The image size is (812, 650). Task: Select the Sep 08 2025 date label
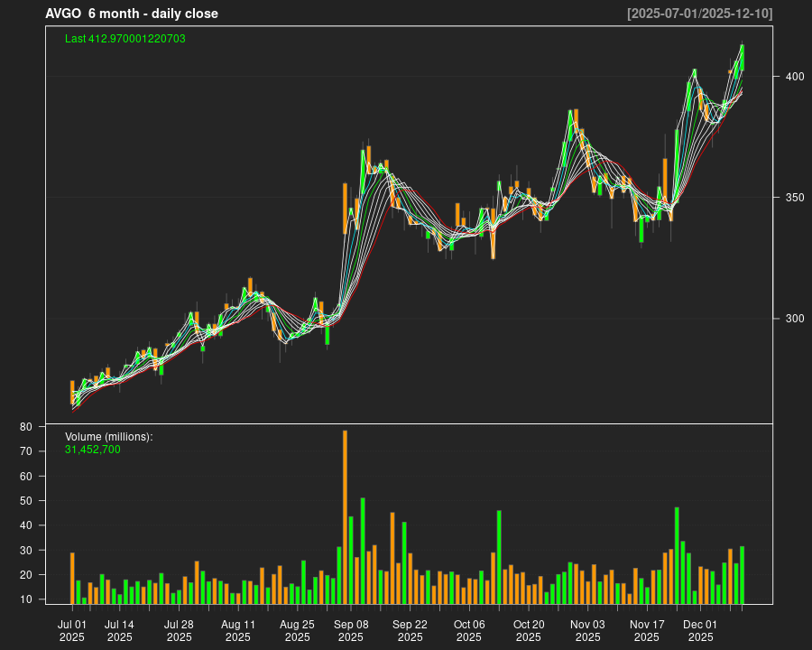tap(351, 630)
